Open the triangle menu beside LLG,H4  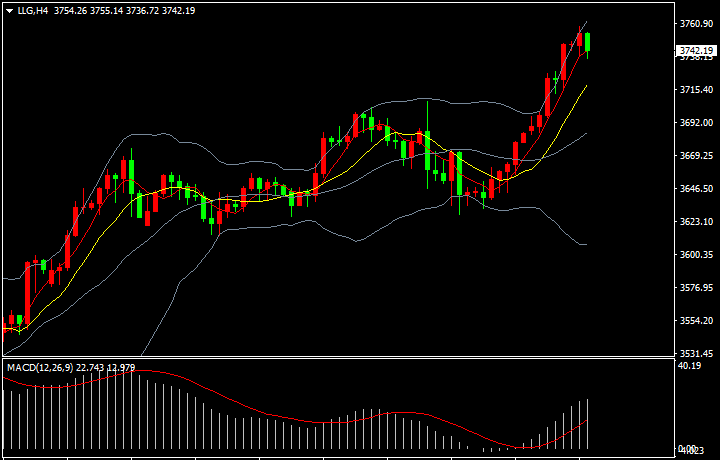(9, 11)
